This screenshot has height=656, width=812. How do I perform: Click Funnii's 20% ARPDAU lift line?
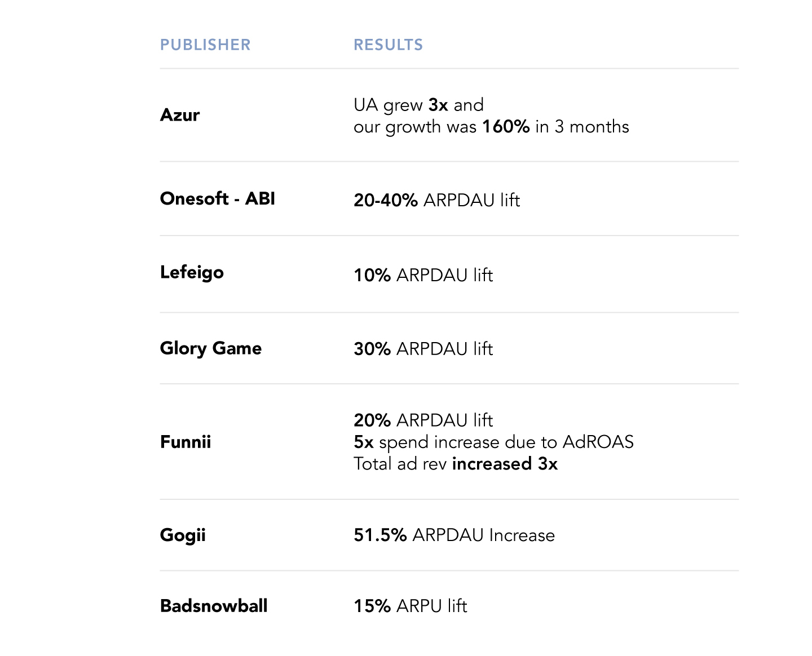(x=423, y=420)
